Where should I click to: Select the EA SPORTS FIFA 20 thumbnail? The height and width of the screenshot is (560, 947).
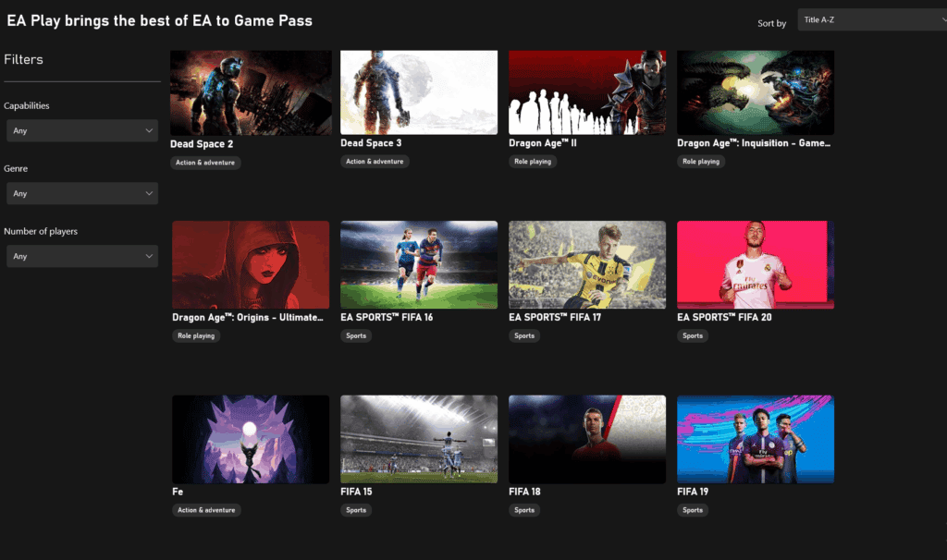tap(756, 264)
